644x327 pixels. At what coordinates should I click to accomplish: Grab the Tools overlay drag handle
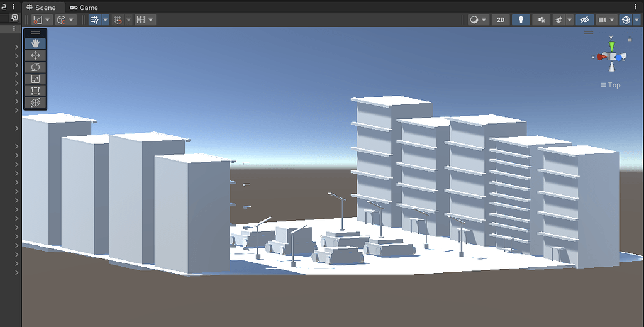(x=35, y=33)
